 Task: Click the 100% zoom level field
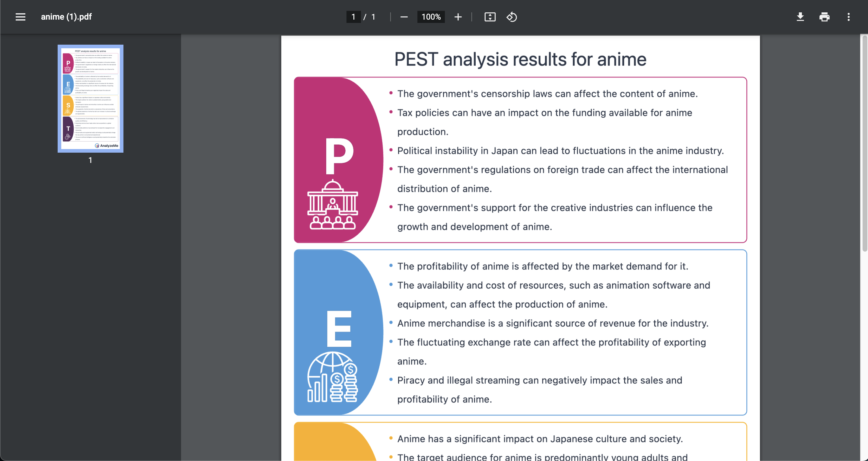click(431, 17)
